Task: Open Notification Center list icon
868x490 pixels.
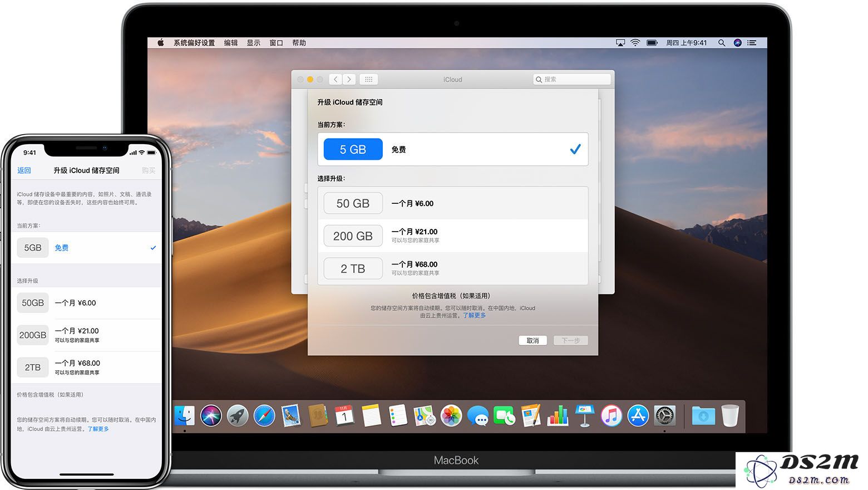Action: (752, 43)
